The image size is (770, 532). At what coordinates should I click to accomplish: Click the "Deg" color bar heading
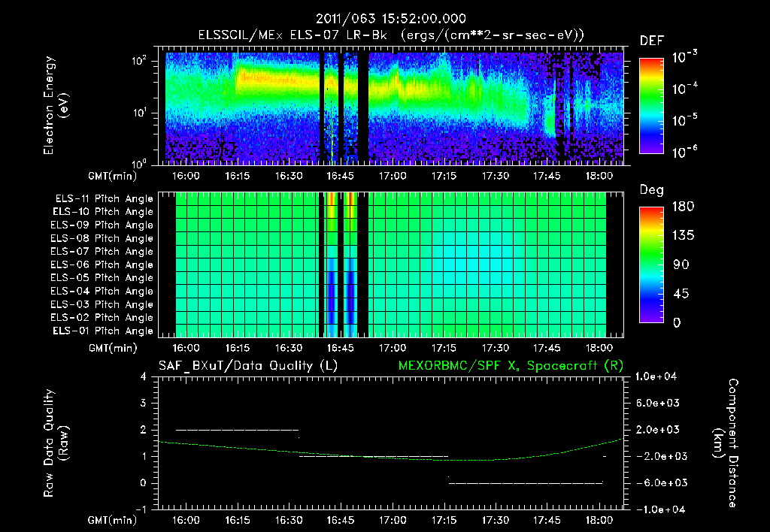tap(652, 190)
